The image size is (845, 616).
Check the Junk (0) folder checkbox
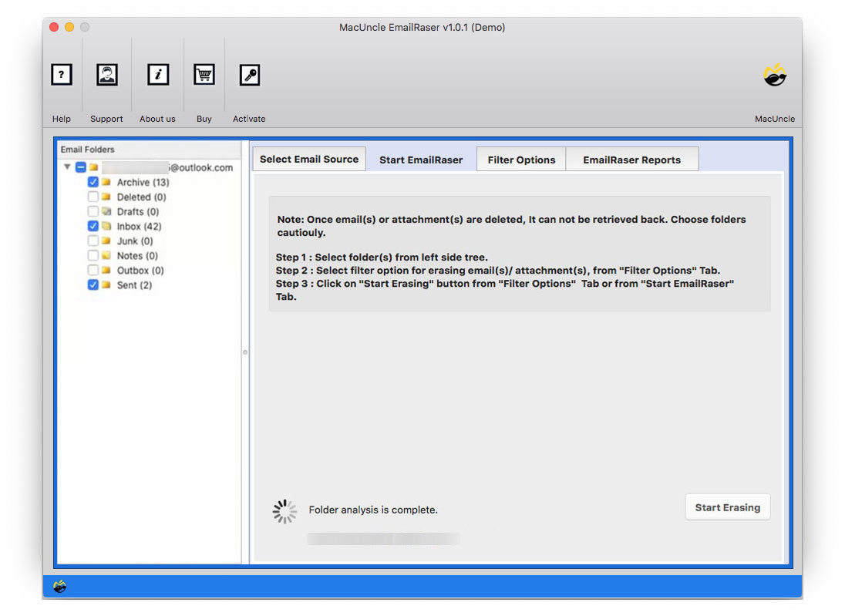[93, 241]
